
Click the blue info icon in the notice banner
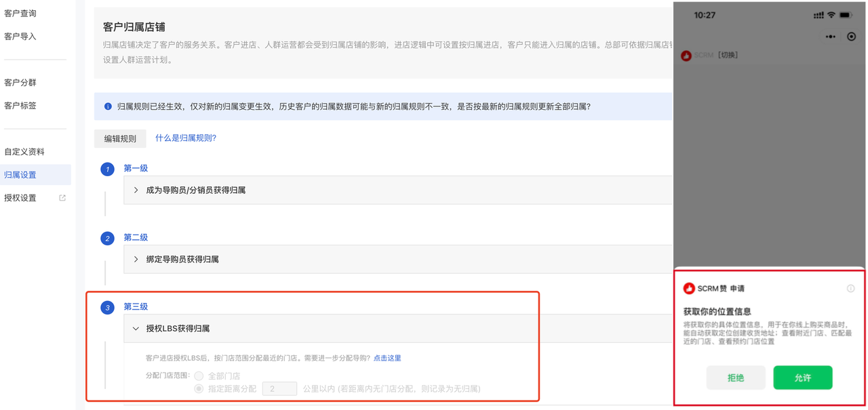(108, 106)
